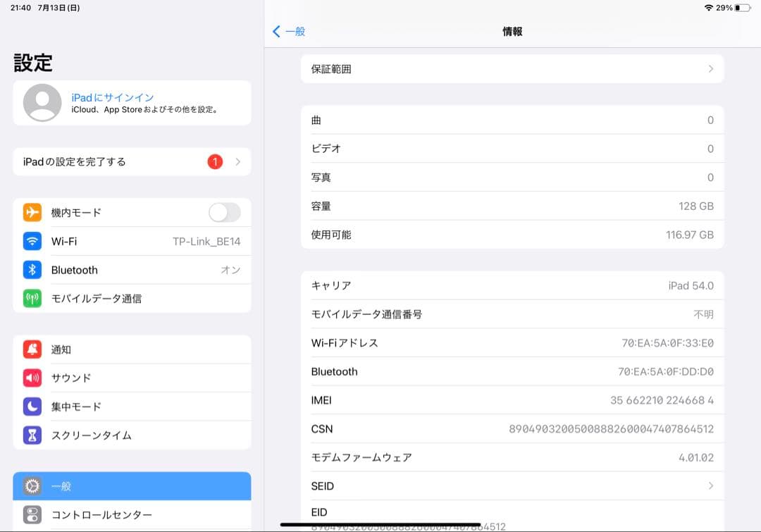Viewport: 761px width, 532px height.
Task: Tap the red notification badge showing 1
Action: (x=216, y=161)
